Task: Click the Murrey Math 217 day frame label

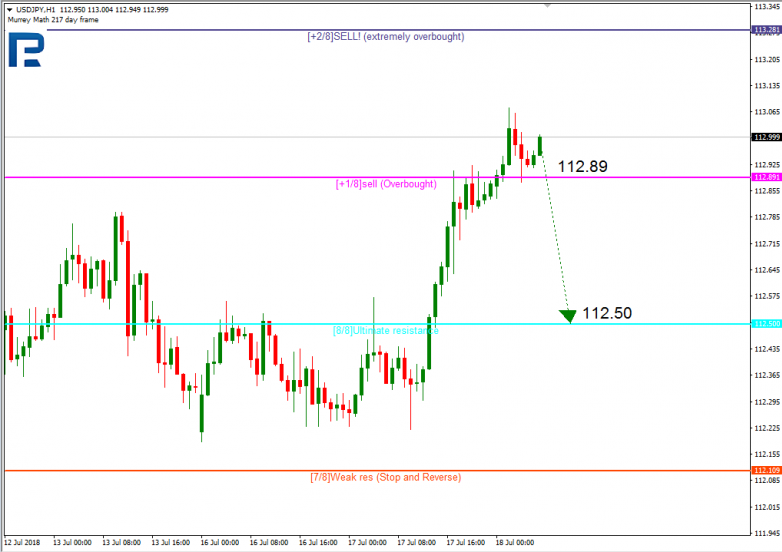Action: point(53,20)
